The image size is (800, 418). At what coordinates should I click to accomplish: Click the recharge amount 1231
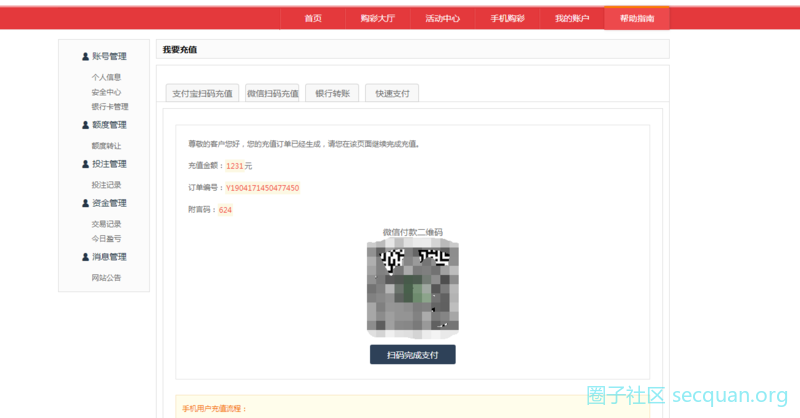[235, 166]
